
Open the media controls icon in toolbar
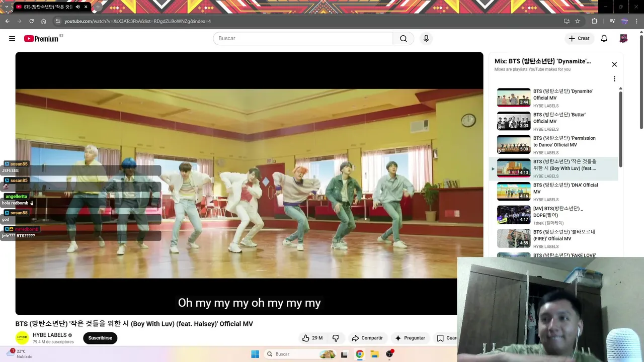[612, 21]
